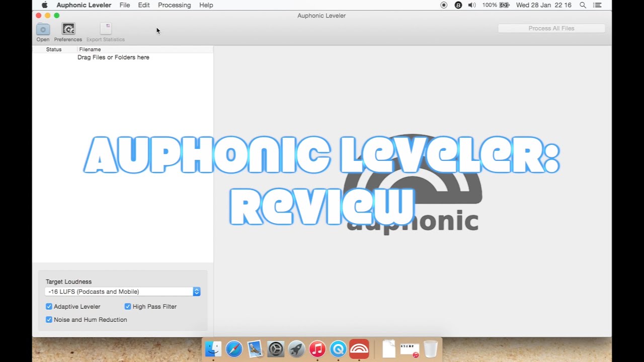Open the Edit menu
Screen dimensions: 644x362
[x=144, y=5]
